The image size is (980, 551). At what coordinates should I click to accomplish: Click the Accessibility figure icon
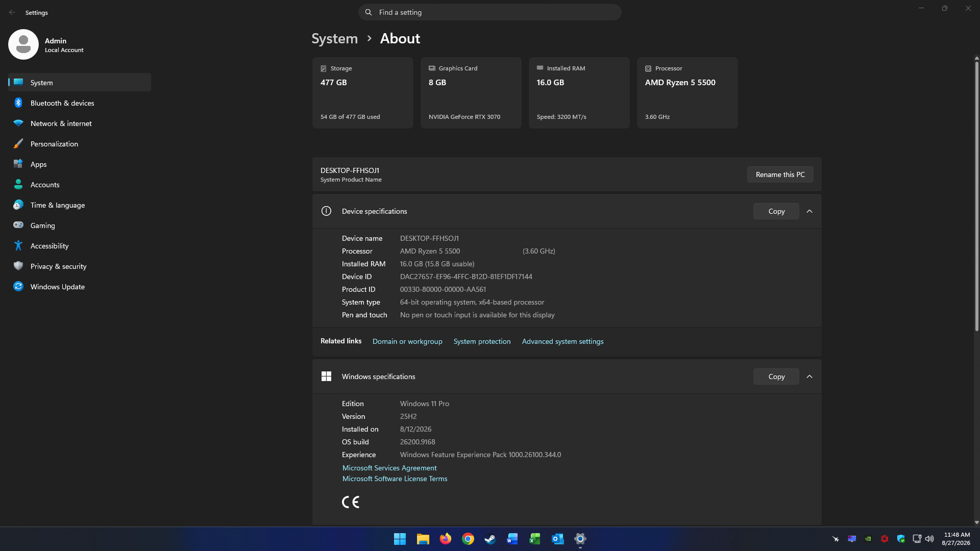coord(18,246)
